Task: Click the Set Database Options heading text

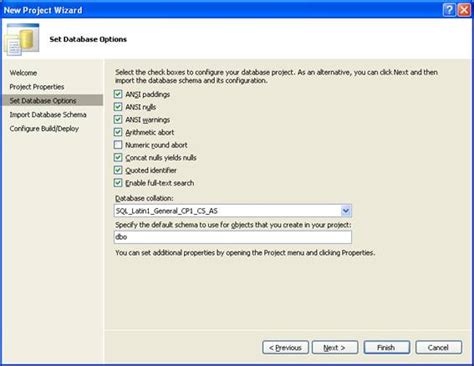Action: click(x=88, y=39)
